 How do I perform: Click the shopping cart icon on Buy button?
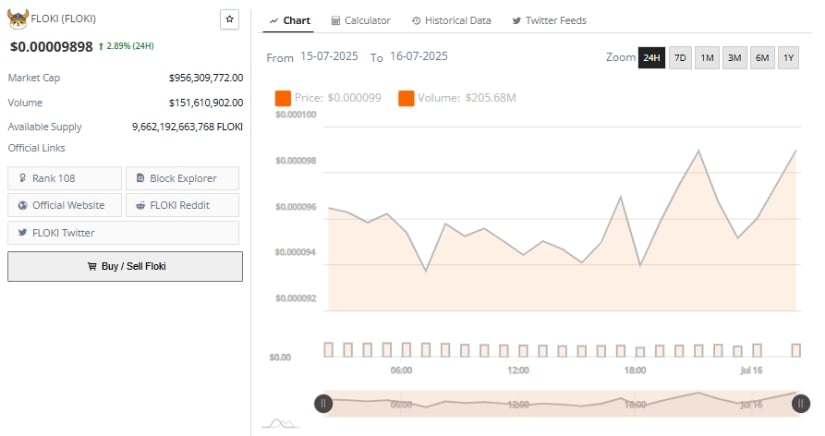[92, 266]
